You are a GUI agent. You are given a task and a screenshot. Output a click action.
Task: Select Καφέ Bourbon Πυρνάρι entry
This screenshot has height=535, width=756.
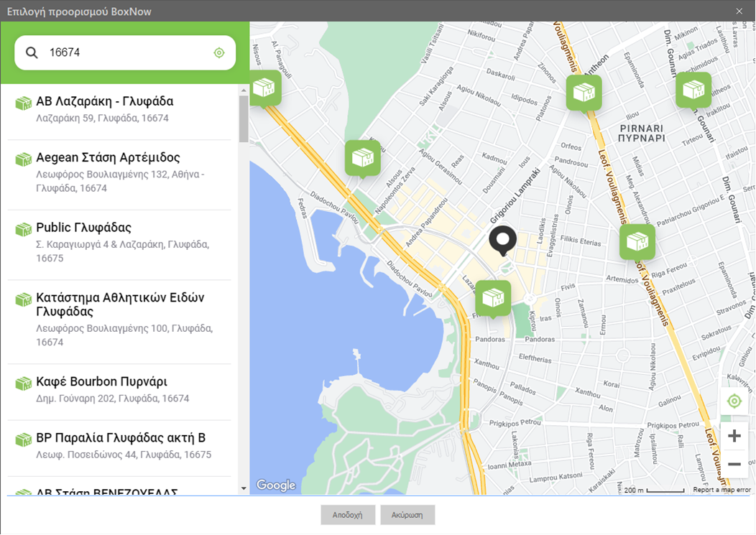coord(119,390)
